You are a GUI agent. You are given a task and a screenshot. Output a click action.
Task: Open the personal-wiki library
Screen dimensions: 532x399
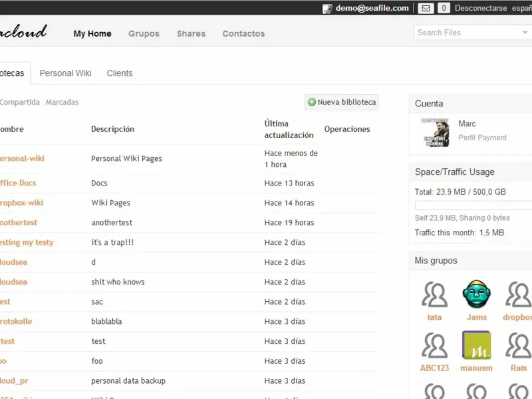pyautogui.click(x=22, y=158)
